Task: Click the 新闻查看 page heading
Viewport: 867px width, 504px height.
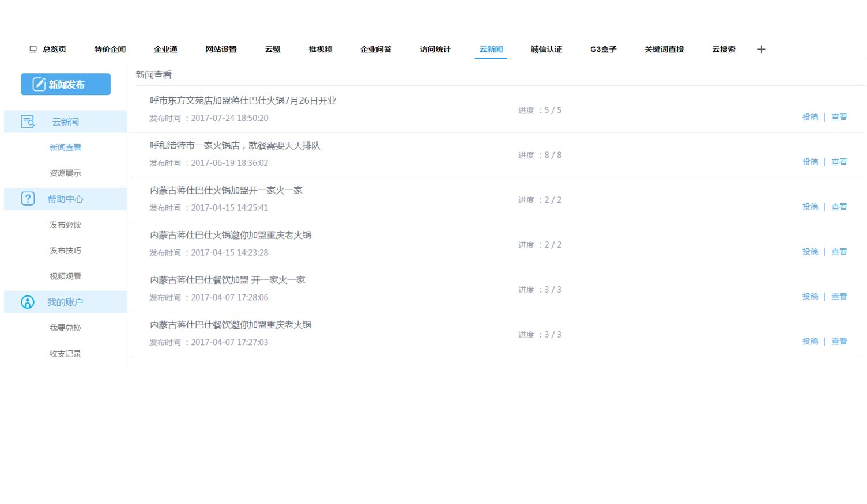Action: click(x=153, y=75)
